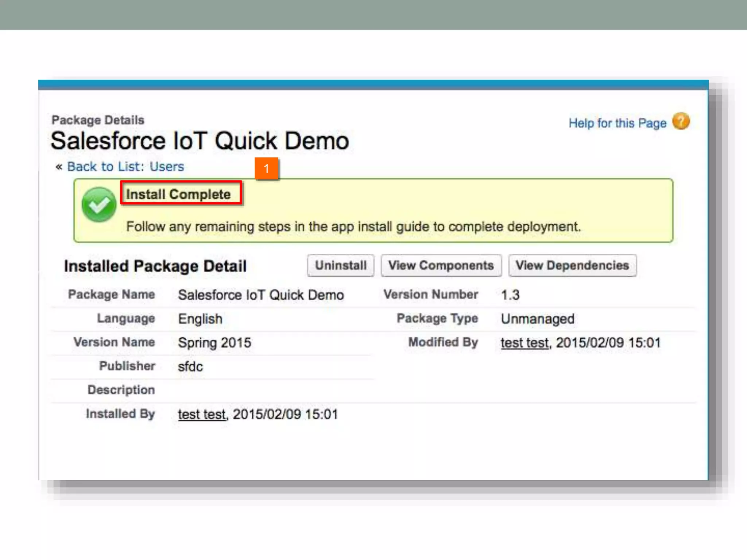Image resolution: width=747 pixels, height=560 pixels.
Task: Click the orange help question mark icon
Action: 681,121
